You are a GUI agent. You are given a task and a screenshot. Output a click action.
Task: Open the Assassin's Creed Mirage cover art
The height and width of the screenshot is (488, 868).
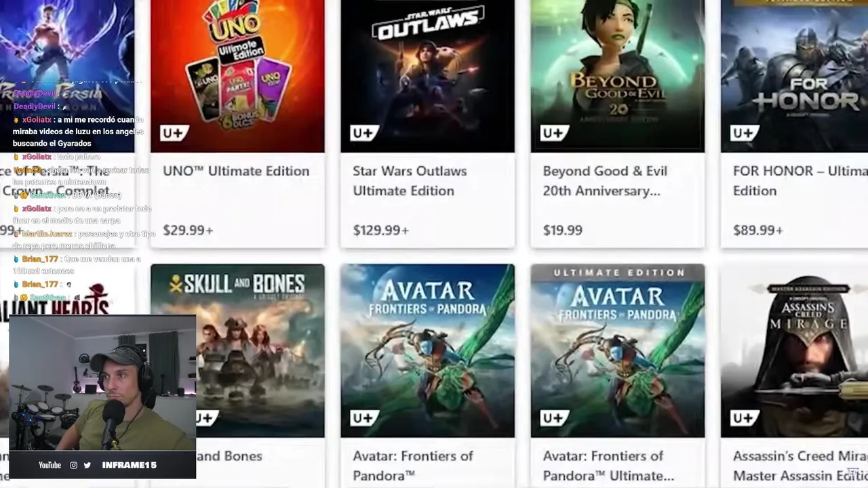pyautogui.click(x=794, y=351)
